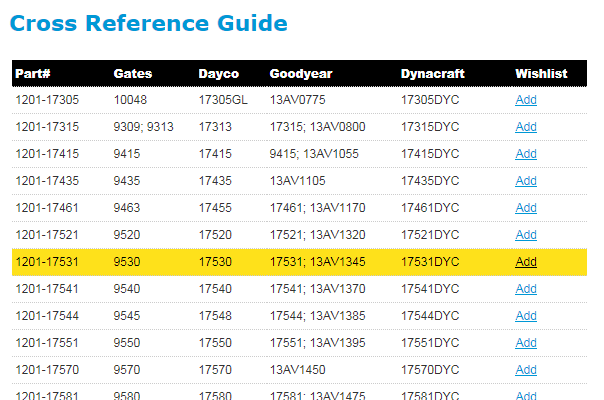Click Dynacraft value 17570DYC
Screen dimensions: 604x400
(x=430, y=370)
